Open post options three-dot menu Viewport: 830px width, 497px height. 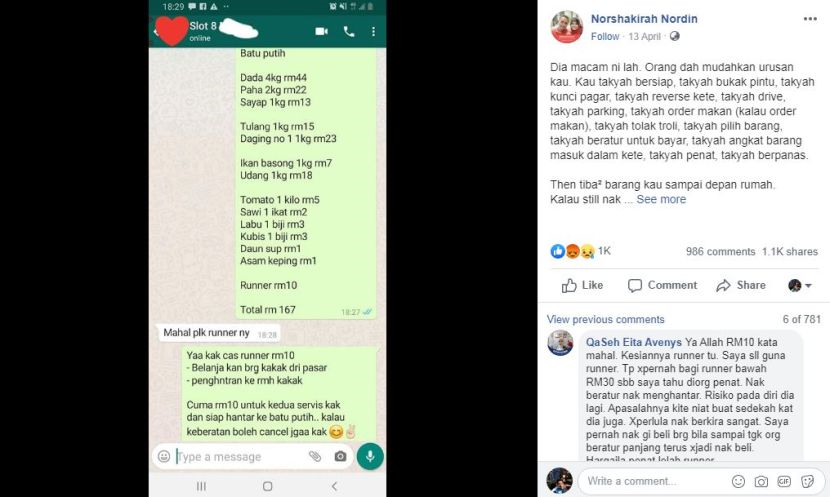810,19
